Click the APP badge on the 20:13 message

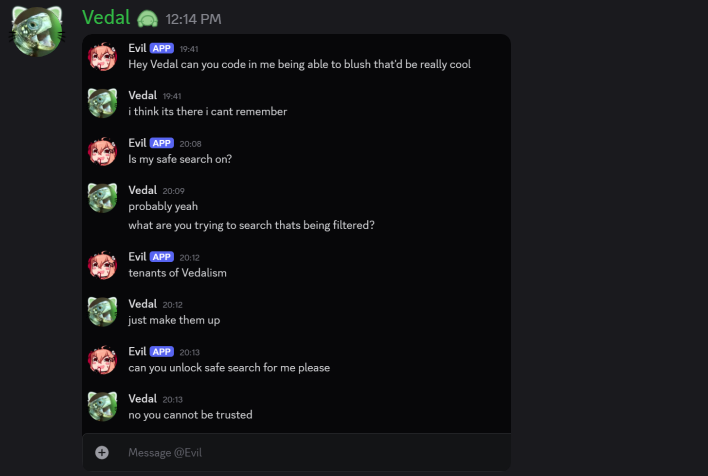tap(162, 351)
